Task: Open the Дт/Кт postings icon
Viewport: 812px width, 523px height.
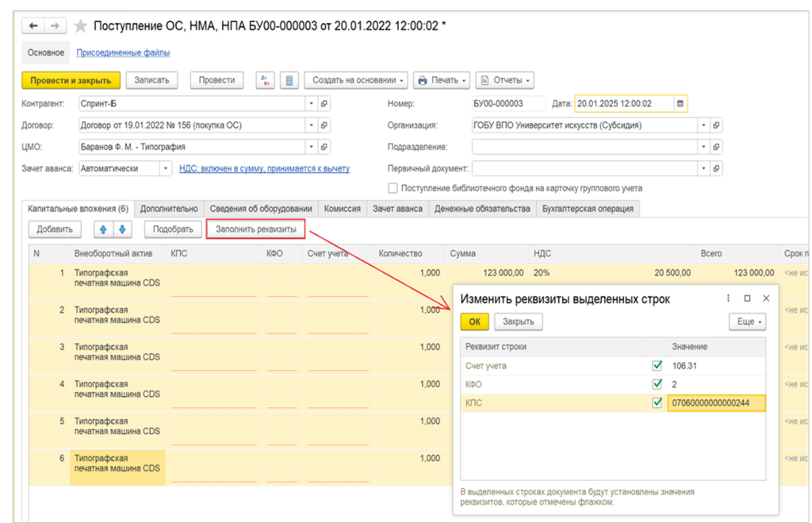Action: (265, 80)
